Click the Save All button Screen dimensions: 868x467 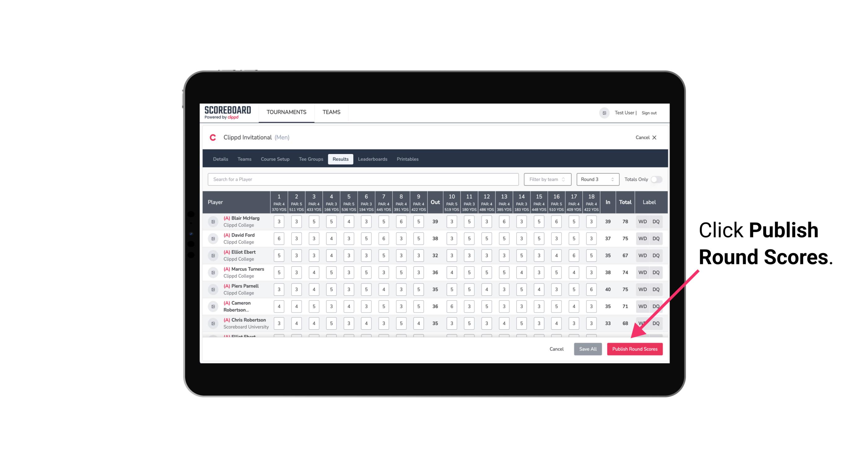point(588,349)
